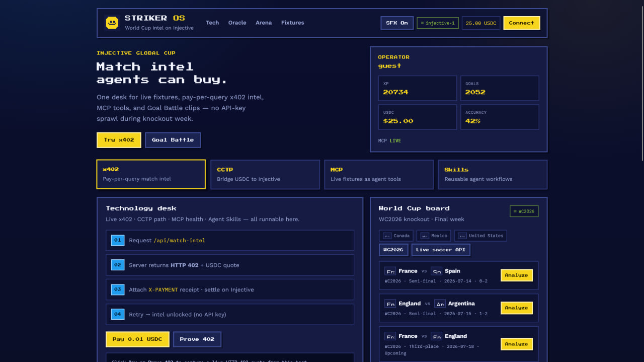Click the X-PAYMENT receipt text
Image resolution: width=644 pixels, height=362 pixels.
point(163,289)
